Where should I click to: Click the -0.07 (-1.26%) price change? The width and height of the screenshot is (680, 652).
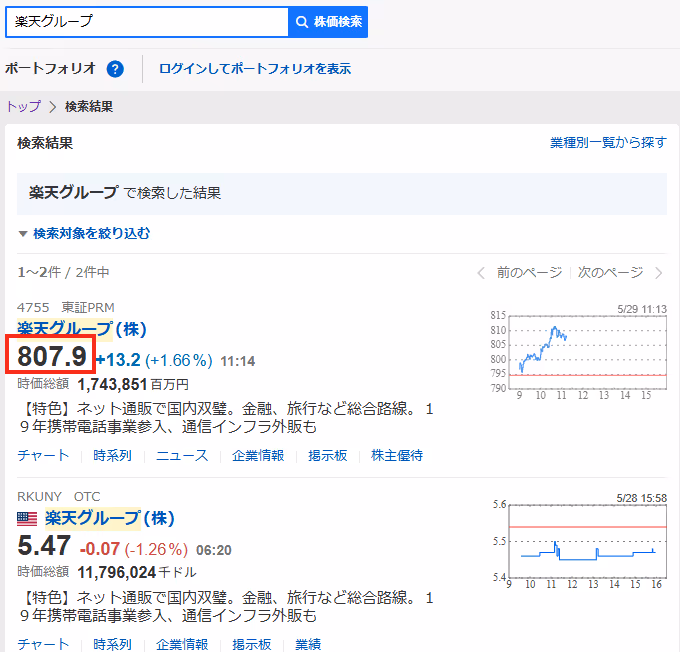[134, 549]
